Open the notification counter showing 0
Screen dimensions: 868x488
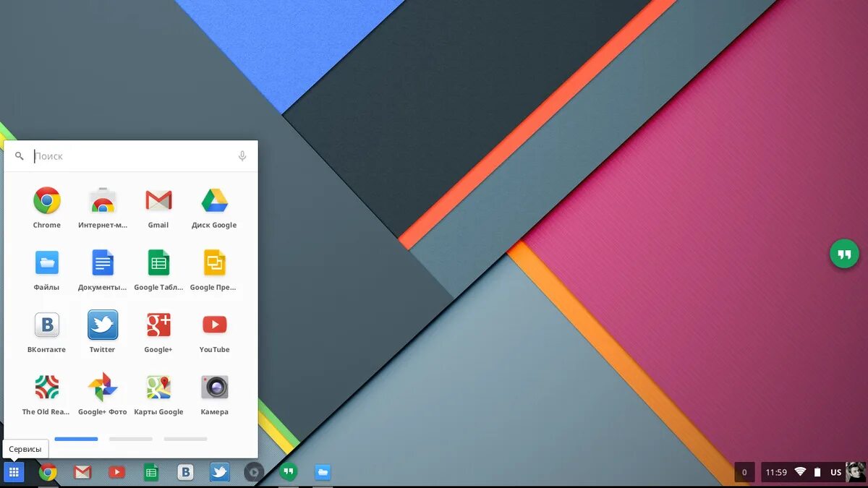744,473
